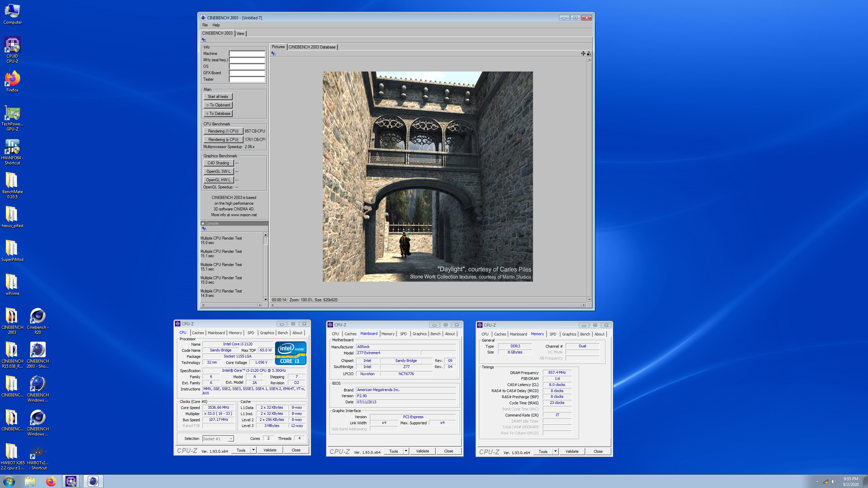The width and height of the screenshot is (868, 488).
Task: Open Tools dropdown arrow in CPU tab window
Action: click(x=253, y=450)
